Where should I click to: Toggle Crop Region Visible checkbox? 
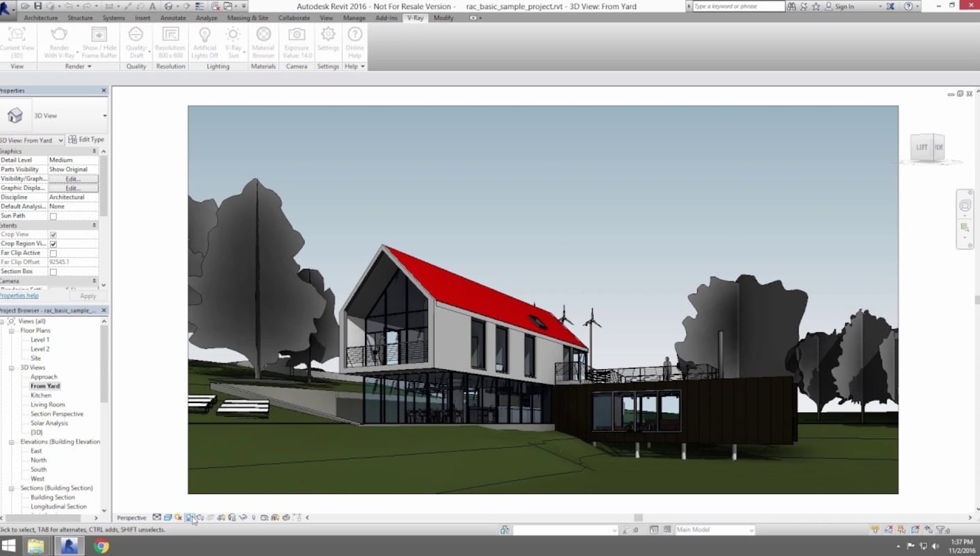click(53, 244)
